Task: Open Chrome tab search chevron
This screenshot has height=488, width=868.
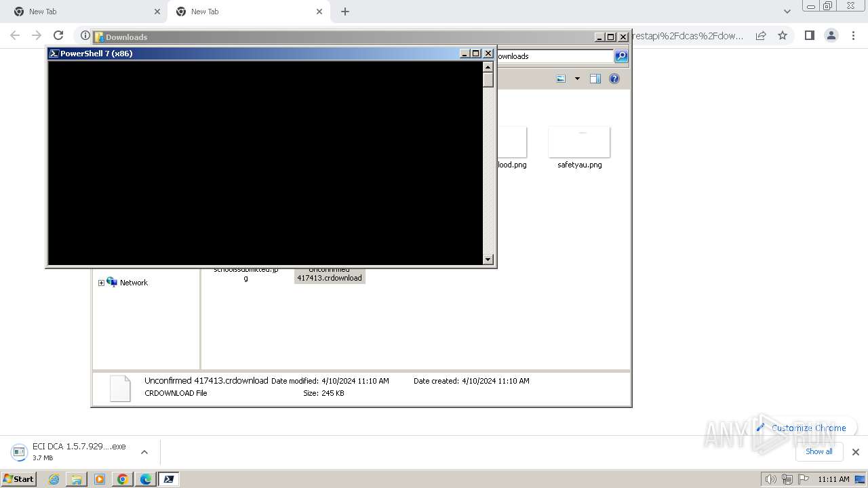Action: click(x=787, y=12)
